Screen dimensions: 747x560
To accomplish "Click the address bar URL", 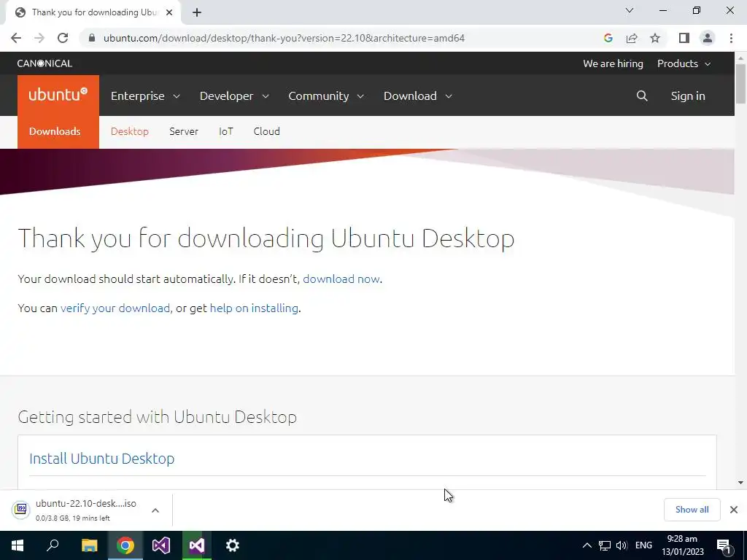I will (284, 38).
